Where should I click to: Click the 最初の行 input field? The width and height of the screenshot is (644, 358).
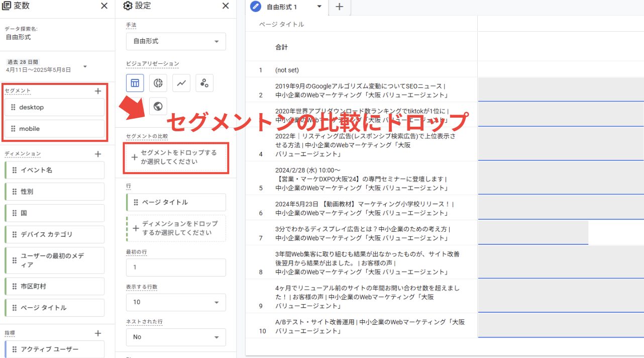(176, 267)
